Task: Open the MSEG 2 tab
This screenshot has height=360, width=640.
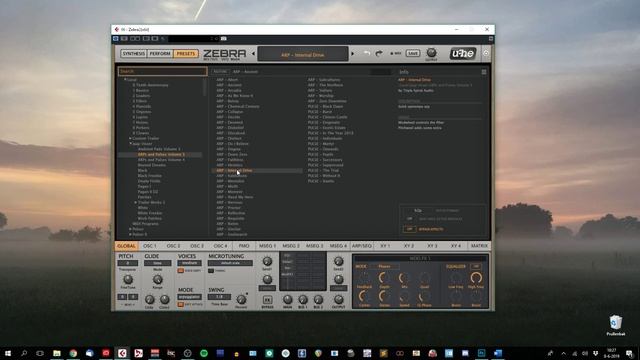Action: pyautogui.click(x=291, y=246)
